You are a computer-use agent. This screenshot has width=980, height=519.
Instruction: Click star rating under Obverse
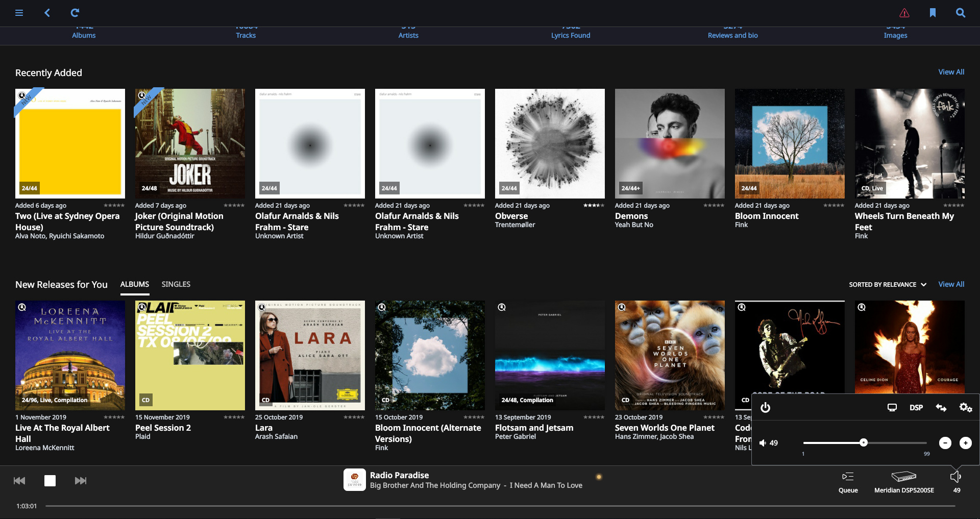coord(594,205)
